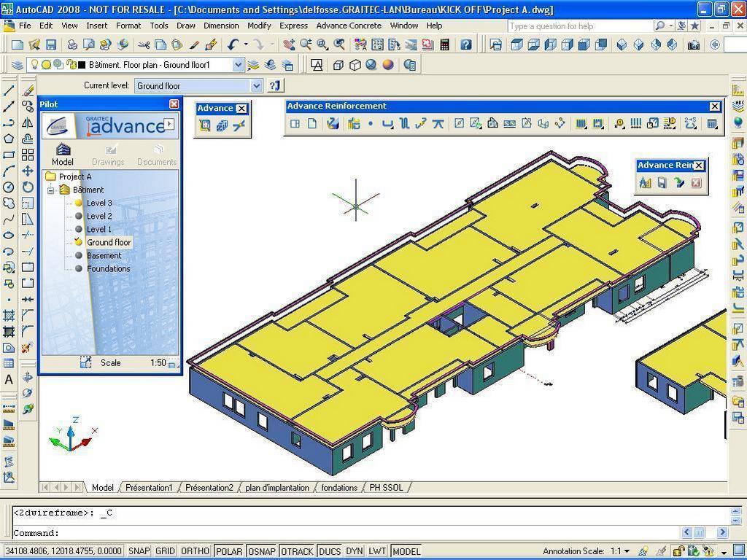Toggle DYN dynamic input in the status bar
This screenshot has width=747, height=560.
click(355, 551)
